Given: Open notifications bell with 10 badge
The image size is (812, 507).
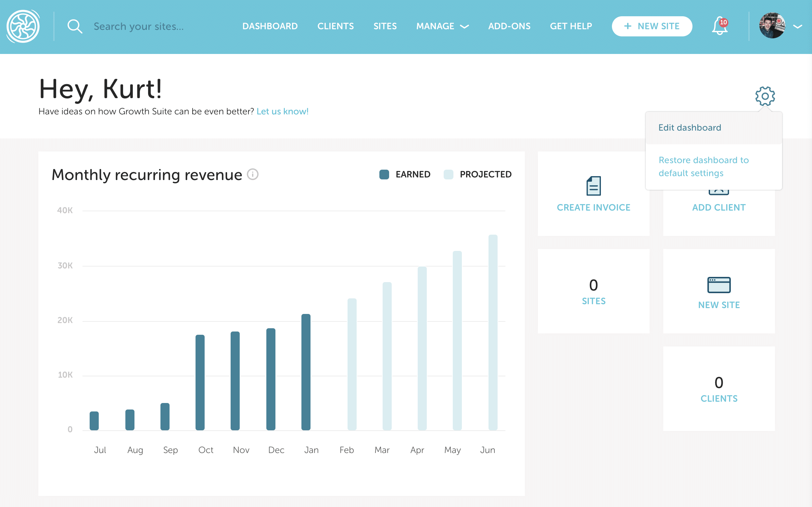Looking at the screenshot, I should click(719, 26).
